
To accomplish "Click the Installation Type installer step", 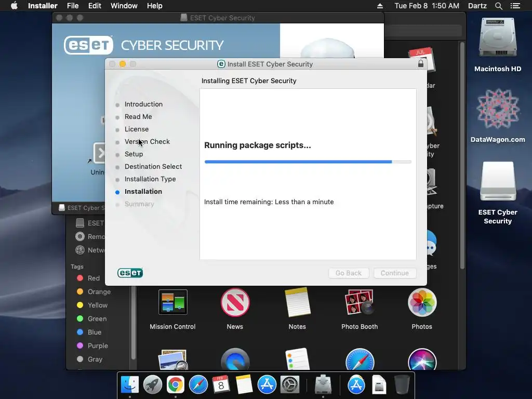I will 150,179.
